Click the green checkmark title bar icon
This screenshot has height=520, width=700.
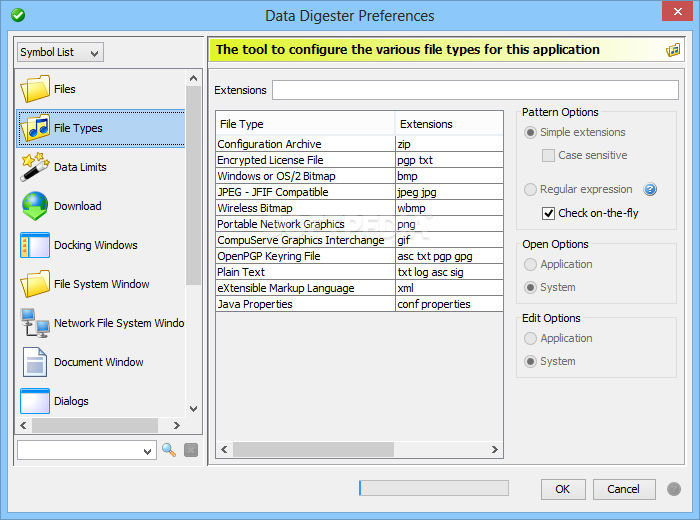(x=18, y=15)
